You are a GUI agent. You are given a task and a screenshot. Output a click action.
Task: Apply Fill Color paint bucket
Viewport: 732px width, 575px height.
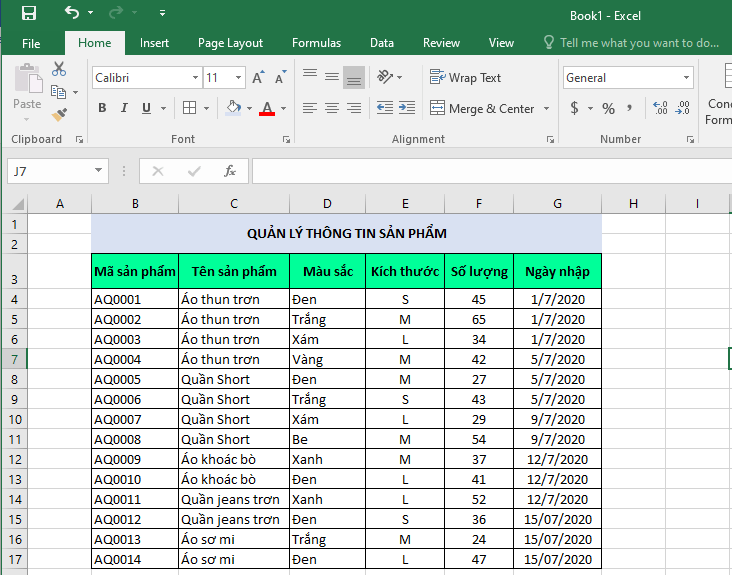click(233, 108)
